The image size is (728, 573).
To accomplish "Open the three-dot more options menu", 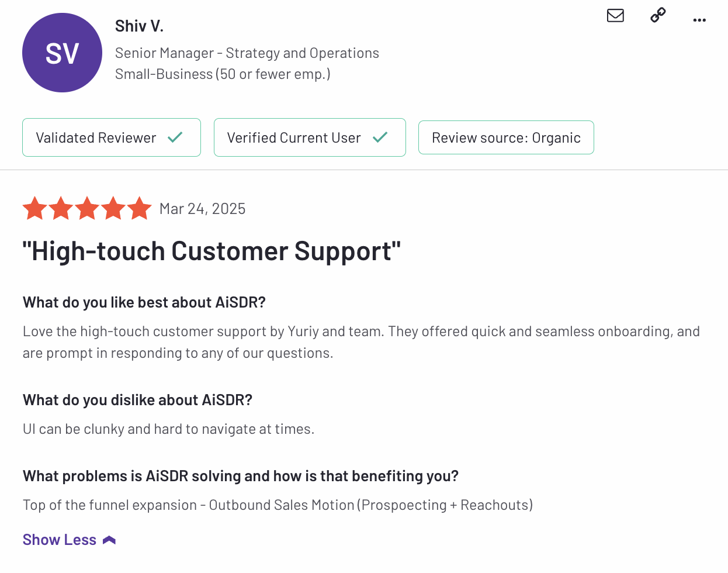I will (699, 20).
